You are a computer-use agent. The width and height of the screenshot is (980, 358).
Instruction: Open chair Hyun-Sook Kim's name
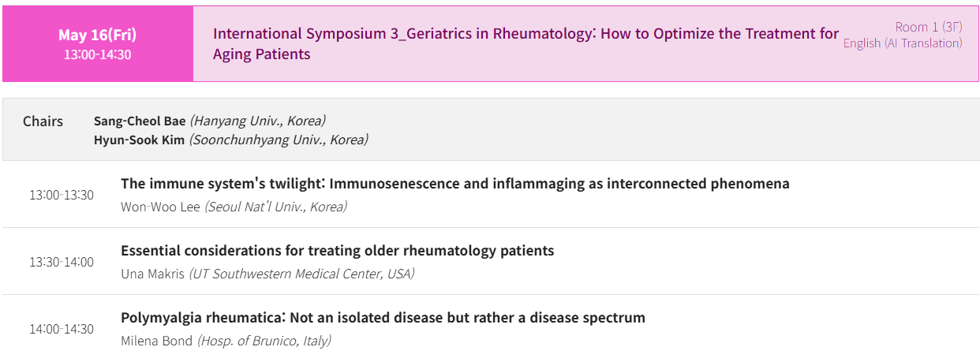[139, 140]
